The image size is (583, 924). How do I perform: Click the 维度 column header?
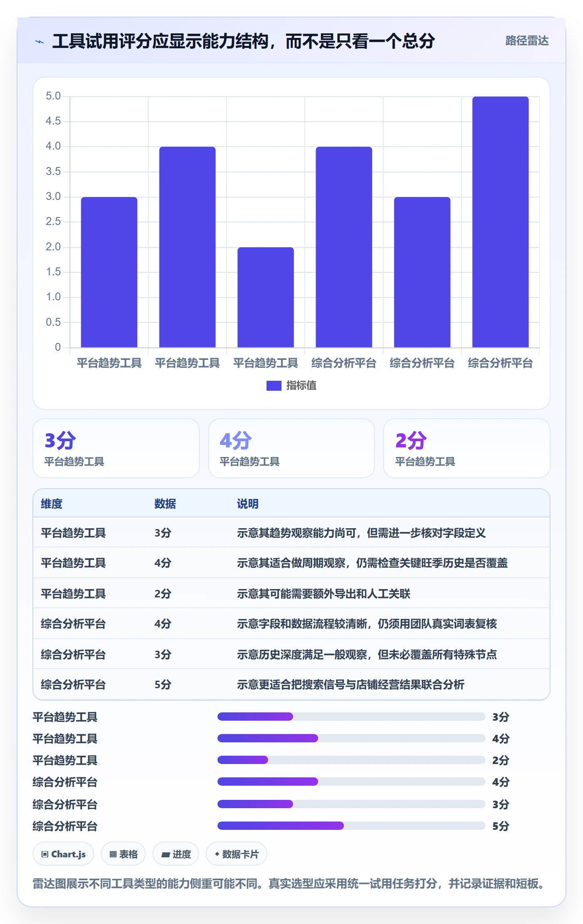coord(52,504)
